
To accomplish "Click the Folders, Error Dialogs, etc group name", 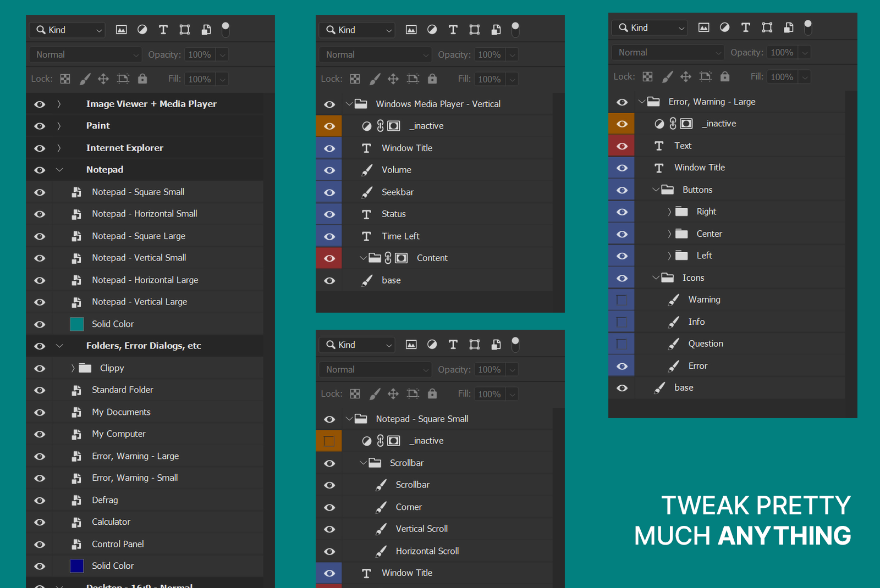I will (x=144, y=346).
